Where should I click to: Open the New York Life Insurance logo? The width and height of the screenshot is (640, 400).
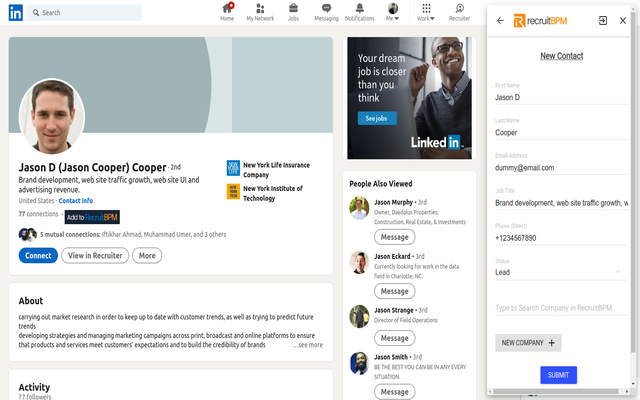point(233,168)
